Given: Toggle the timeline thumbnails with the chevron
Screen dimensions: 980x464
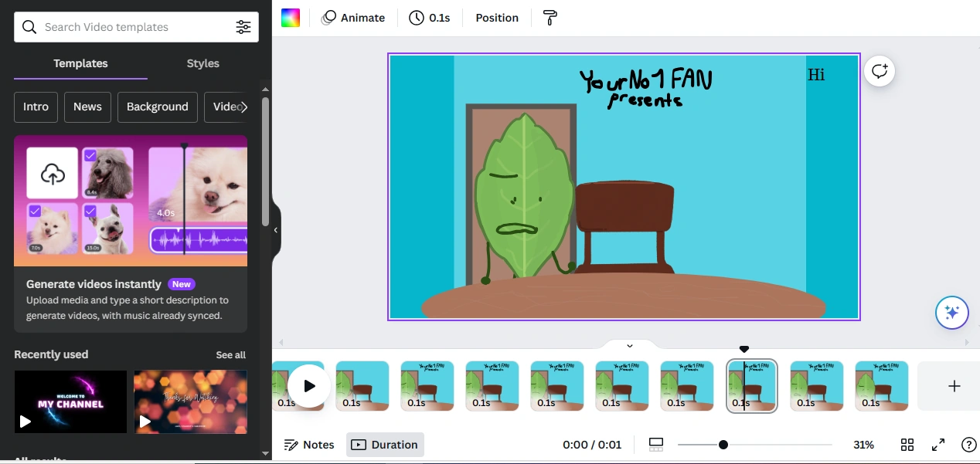Looking at the screenshot, I should (x=629, y=345).
